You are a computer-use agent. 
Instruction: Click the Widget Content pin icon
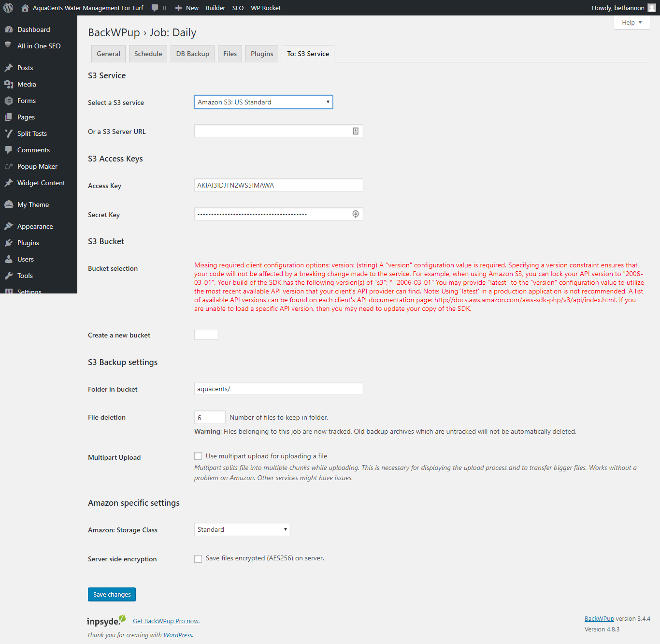(9, 183)
